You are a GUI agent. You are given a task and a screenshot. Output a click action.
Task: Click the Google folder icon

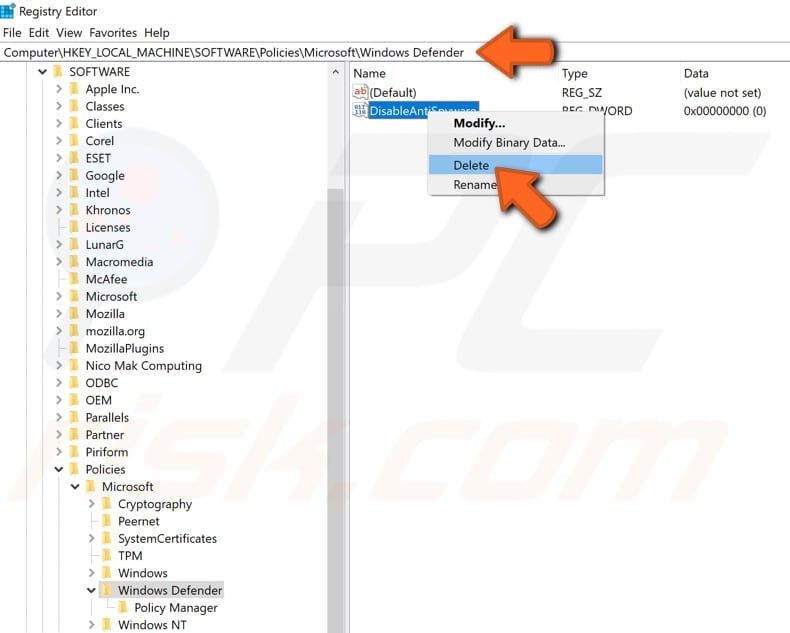(x=74, y=175)
